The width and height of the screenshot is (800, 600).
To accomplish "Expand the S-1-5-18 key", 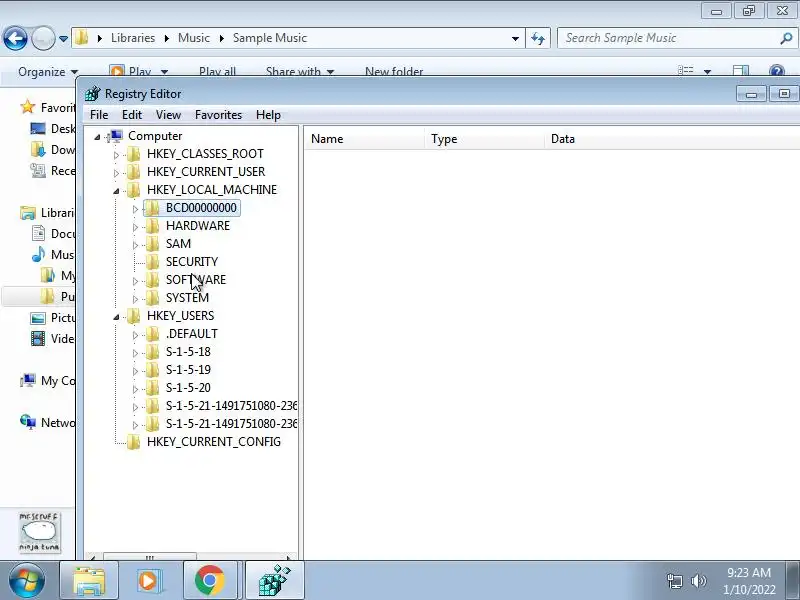I will pyautogui.click(x=135, y=353).
